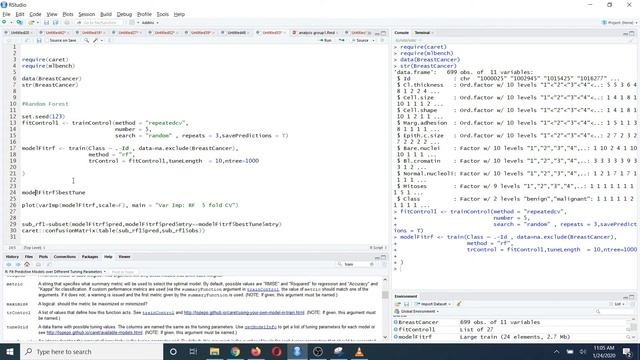This screenshot has height=360, width=640.
Task: Click the taskbar Type here to search box
Action: [x=91, y=351]
